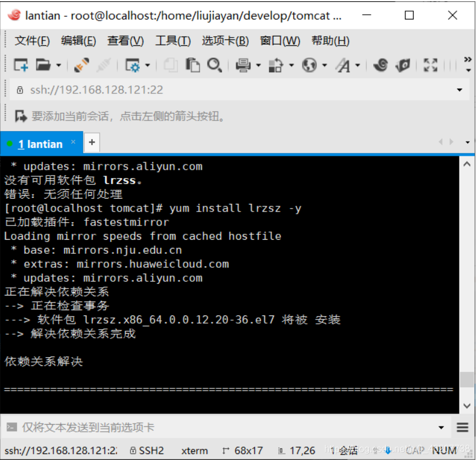
Task: Open the 查看(V) menu
Action: coord(125,41)
